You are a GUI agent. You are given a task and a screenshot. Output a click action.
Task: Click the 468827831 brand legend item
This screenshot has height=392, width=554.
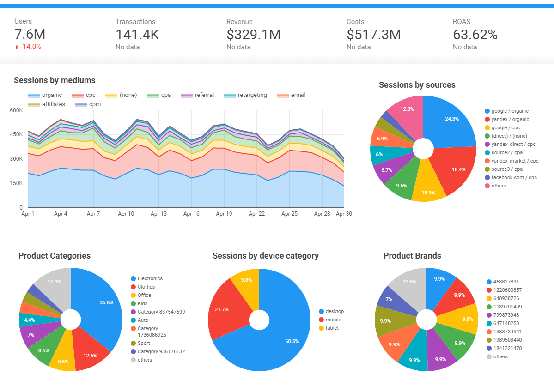[x=506, y=282]
